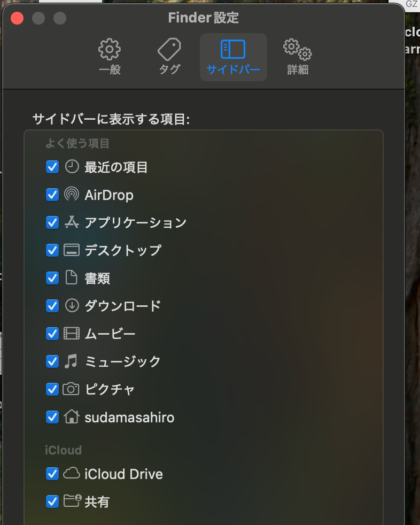Click the film strip icon beside ムービー
The width and height of the screenshot is (420, 525).
click(x=72, y=334)
